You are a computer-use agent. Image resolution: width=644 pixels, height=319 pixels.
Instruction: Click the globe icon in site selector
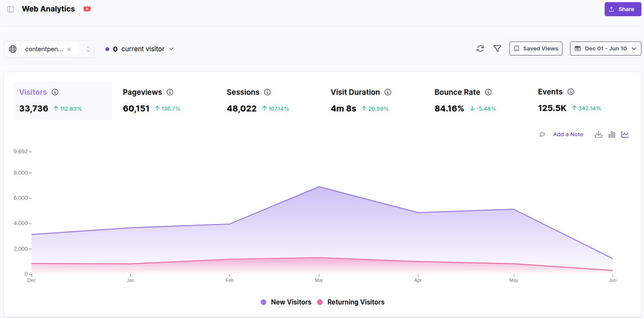pyautogui.click(x=13, y=49)
